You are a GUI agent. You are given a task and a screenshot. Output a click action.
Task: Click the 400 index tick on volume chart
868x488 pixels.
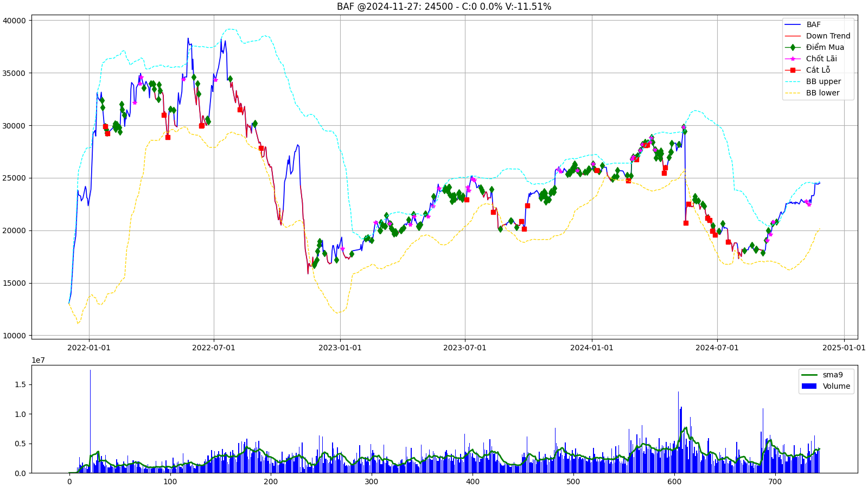coord(473,481)
